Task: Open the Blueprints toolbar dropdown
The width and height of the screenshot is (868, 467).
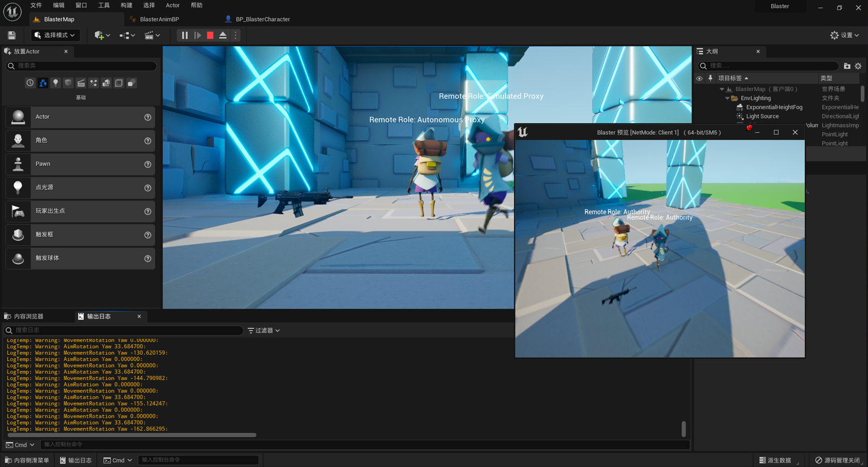Action: (x=127, y=35)
